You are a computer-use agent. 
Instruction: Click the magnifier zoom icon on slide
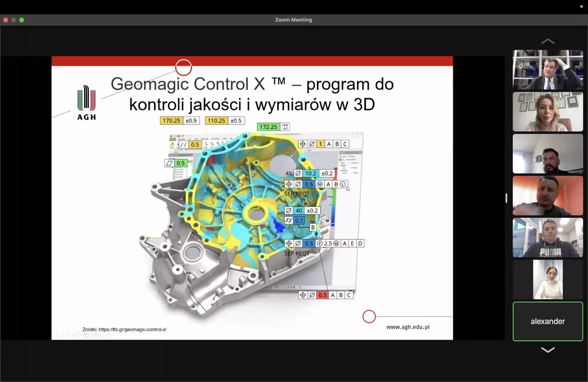click(96, 335)
